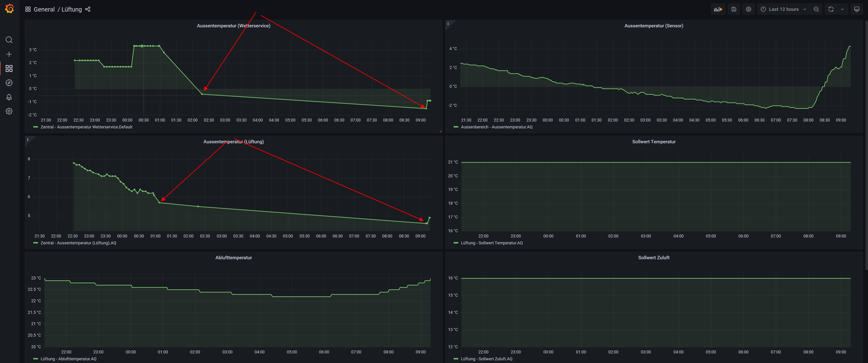Image resolution: width=868 pixels, height=363 pixels.
Task: Open the Create plus icon in sidebar
Action: [9, 54]
